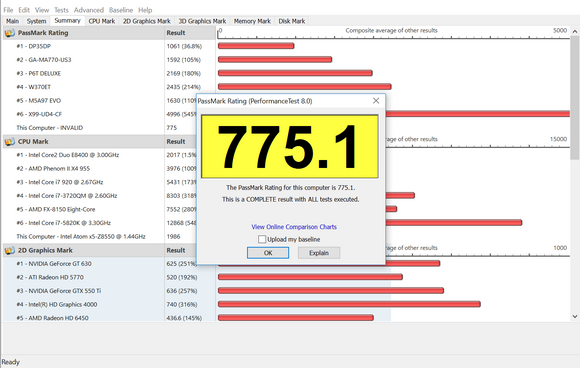Image resolution: width=580 pixels, height=368 pixels.
Task: Click the 2435 (214%) result value
Action: 183,87
